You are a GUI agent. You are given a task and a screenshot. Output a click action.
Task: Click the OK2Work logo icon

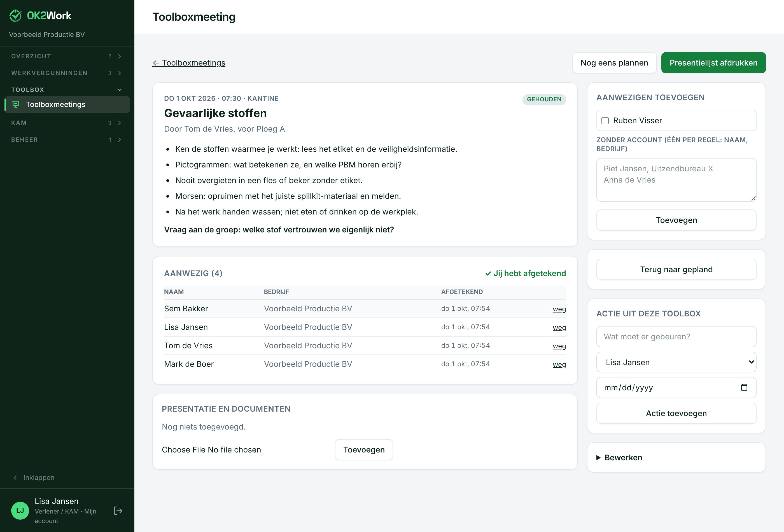click(15, 15)
